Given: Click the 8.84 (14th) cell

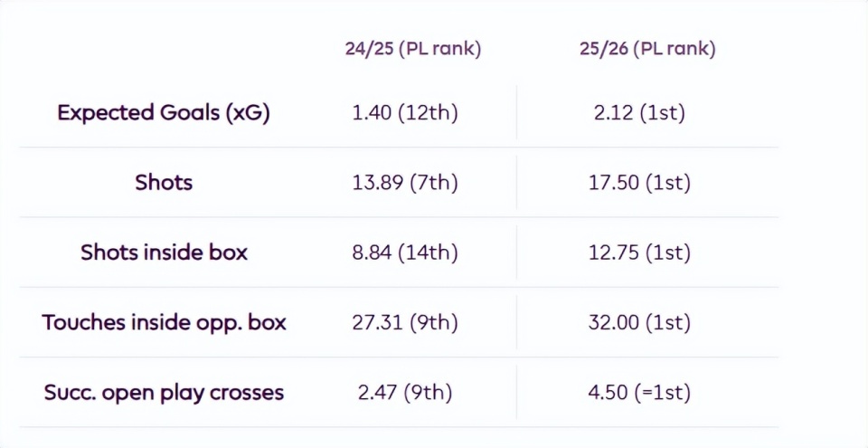Looking at the screenshot, I should click(x=405, y=253).
